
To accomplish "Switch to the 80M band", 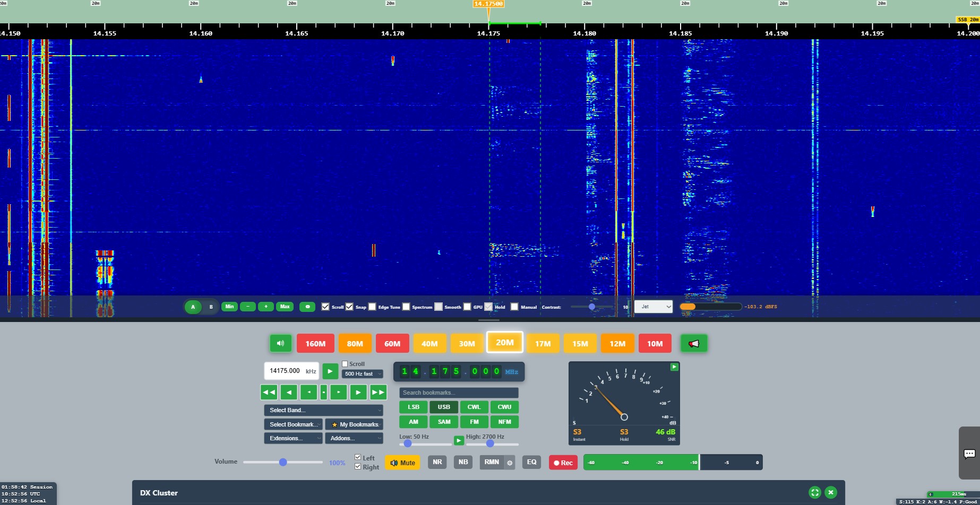I will pyautogui.click(x=355, y=344).
